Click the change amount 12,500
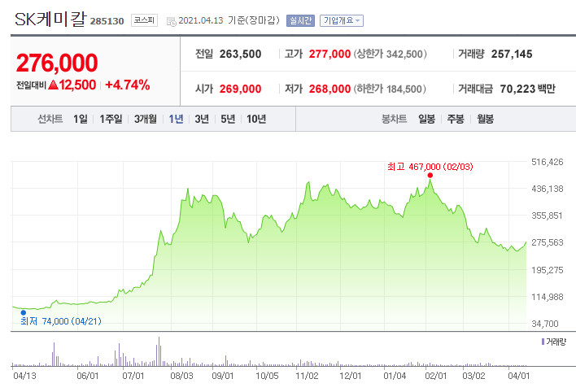 [x=77, y=85]
